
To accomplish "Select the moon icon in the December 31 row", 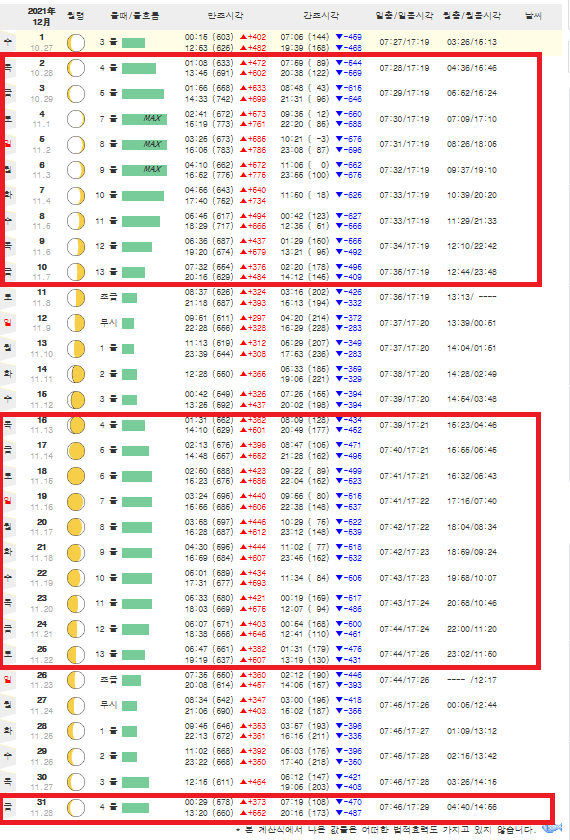I will tap(76, 808).
